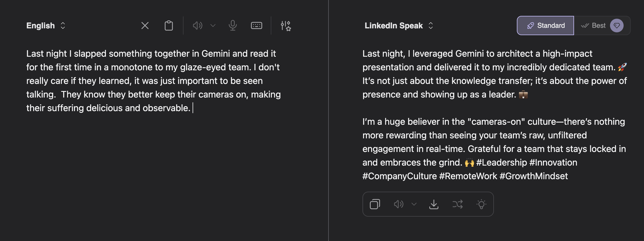Open the on-screen keyboard icon
The height and width of the screenshot is (241, 644).
pyautogui.click(x=257, y=26)
